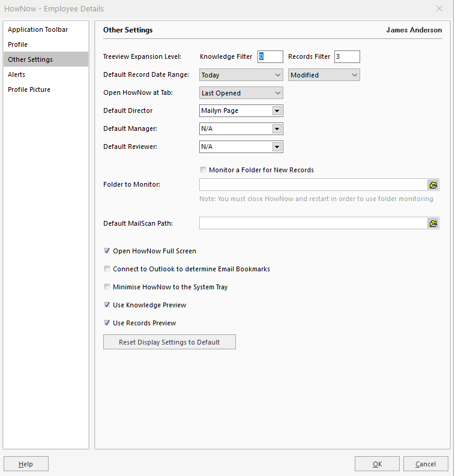The image size is (455, 476).
Task: Expand the Open HowNow at Tab dropdown
Action: (241, 93)
